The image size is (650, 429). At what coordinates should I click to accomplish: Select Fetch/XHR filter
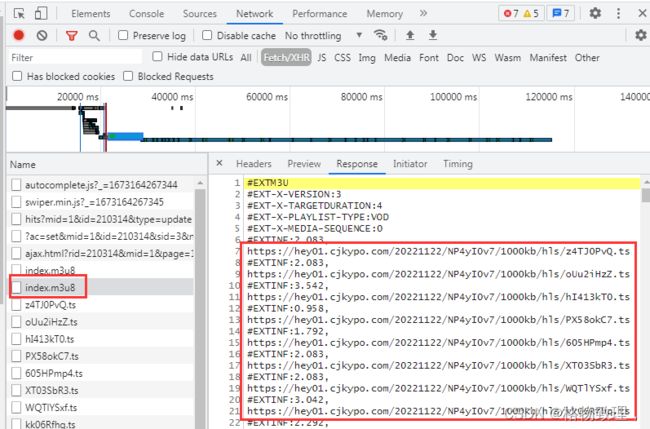click(286, 58)
